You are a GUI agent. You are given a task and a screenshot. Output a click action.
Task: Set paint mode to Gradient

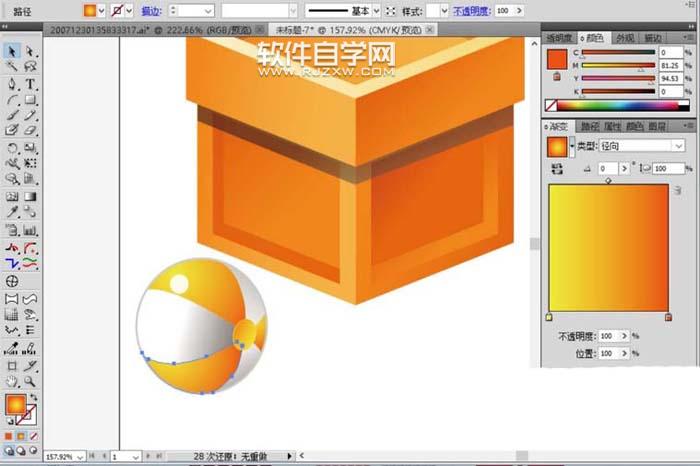tap(21, 436)
